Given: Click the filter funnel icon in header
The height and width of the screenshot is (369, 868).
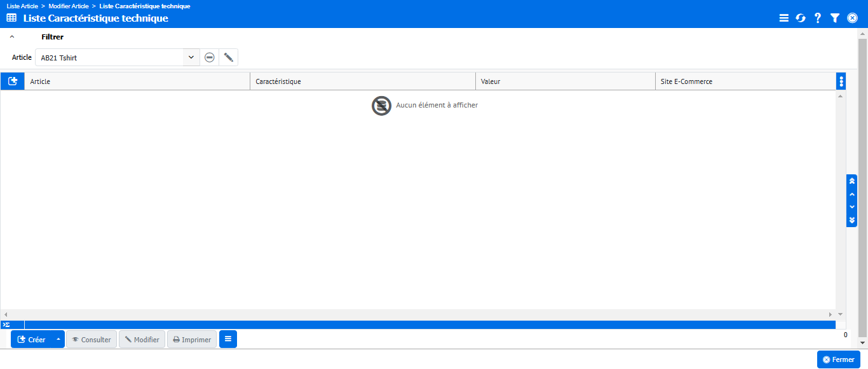Looking at the screenshot, I should pyautogui.click(x=835, y=18).
